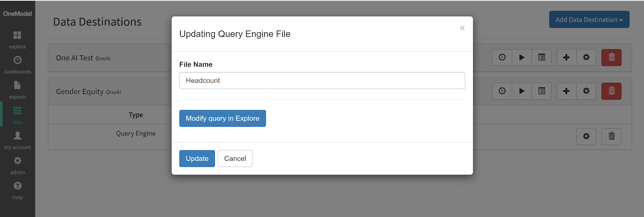The image size is (644, 217).
Task: Expand the Add Data Destination dropdown
Action: [x=589, y=20]
